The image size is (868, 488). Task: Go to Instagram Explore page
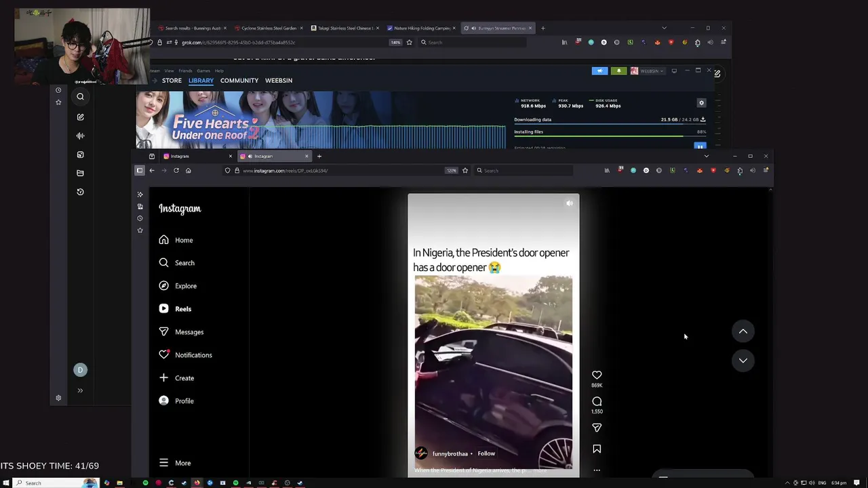coord(178,286)
